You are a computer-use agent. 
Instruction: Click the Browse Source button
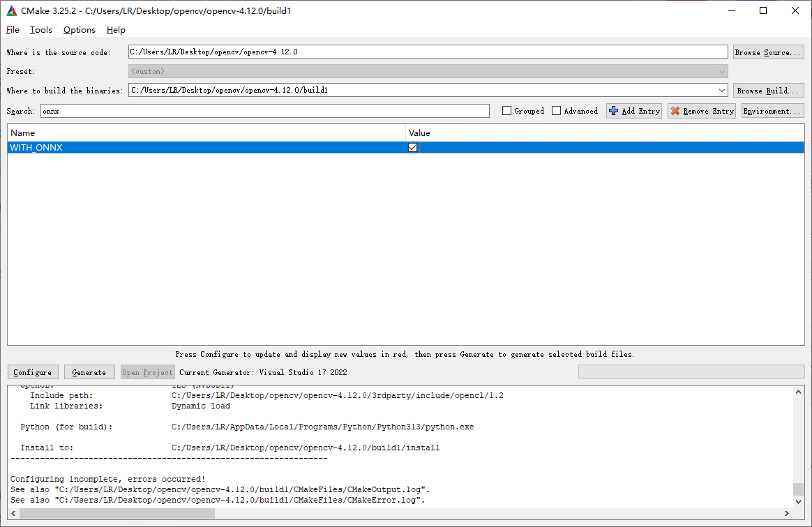[769, 52]
